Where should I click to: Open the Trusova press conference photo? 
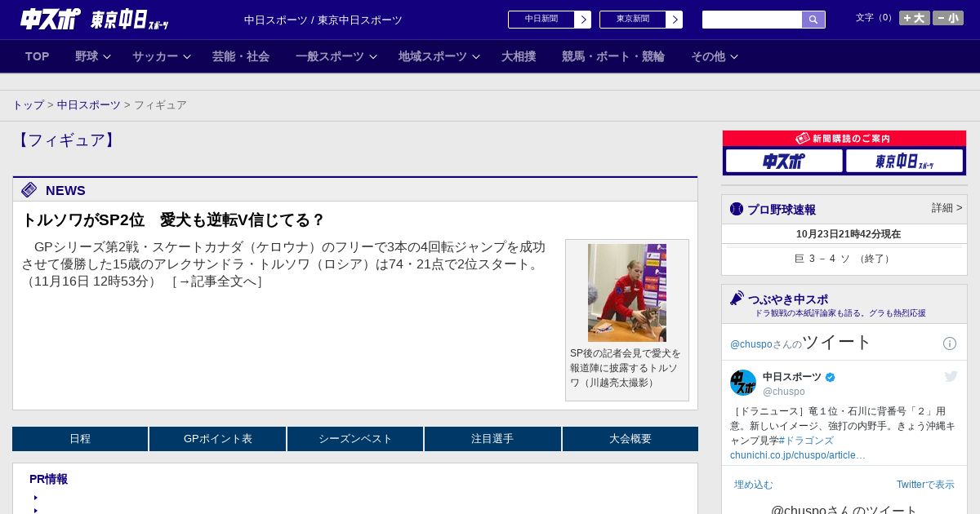627,293
